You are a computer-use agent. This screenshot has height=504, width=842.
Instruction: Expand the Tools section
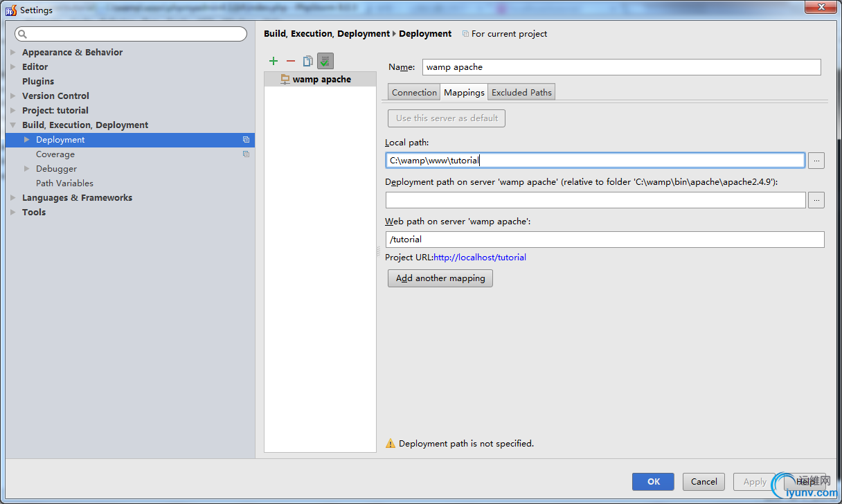tap(13, 213)
